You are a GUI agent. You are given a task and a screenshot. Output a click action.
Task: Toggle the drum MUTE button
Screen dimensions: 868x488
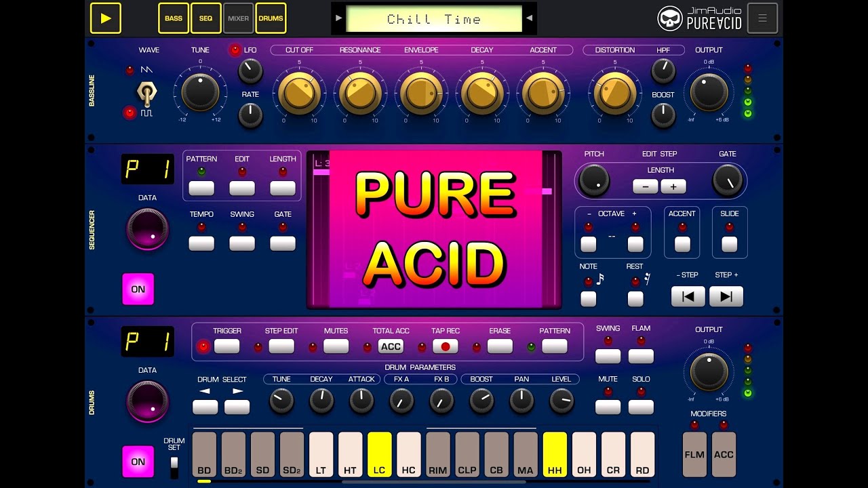click(x=608, y=407)
